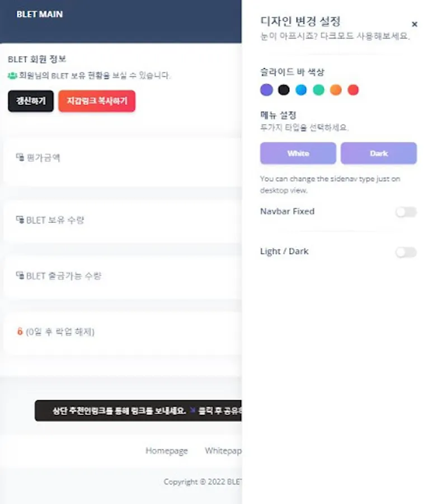Click the BLET 보유 수량 card icon

click(x=20, y=220)
